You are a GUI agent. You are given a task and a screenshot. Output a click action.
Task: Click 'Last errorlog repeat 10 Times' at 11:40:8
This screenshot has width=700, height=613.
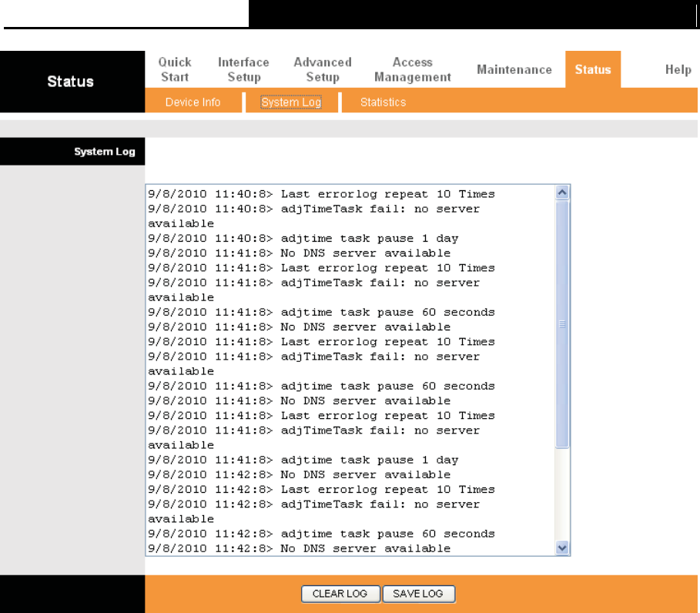click(387, 194)
